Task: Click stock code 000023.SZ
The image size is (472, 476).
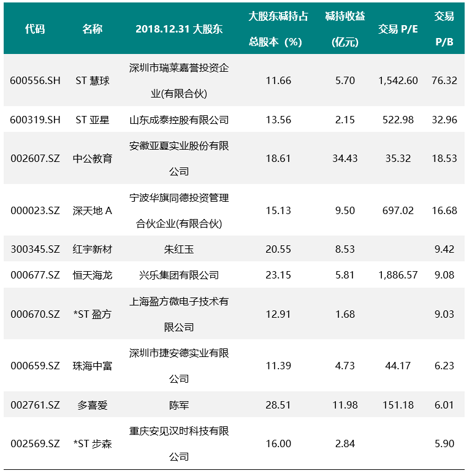Action: click(x=35, y=210)
